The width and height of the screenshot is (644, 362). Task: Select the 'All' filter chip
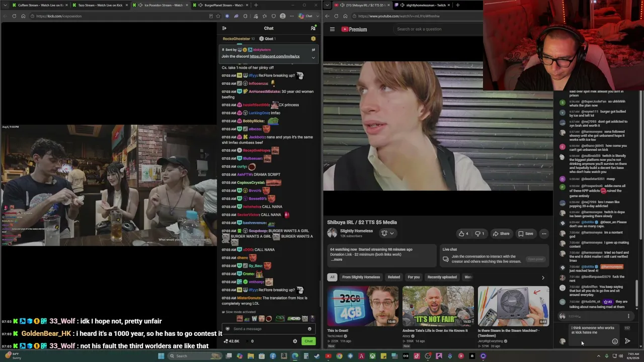[332, 277]
